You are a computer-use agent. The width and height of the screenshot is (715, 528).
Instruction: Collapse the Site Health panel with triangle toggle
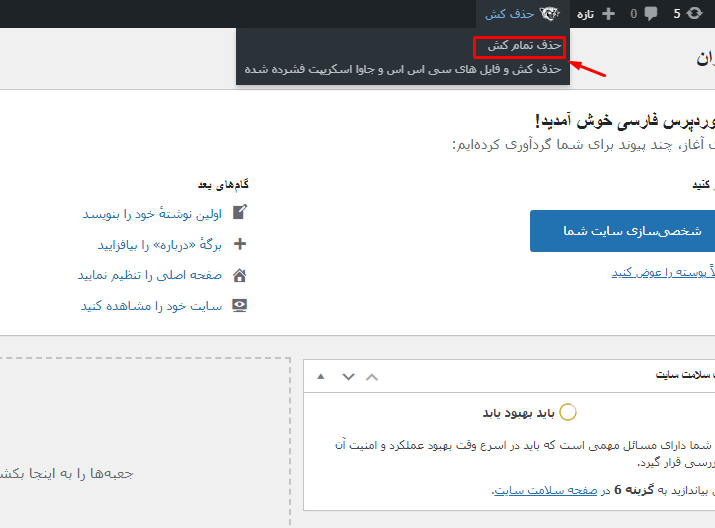pos(321,376)
